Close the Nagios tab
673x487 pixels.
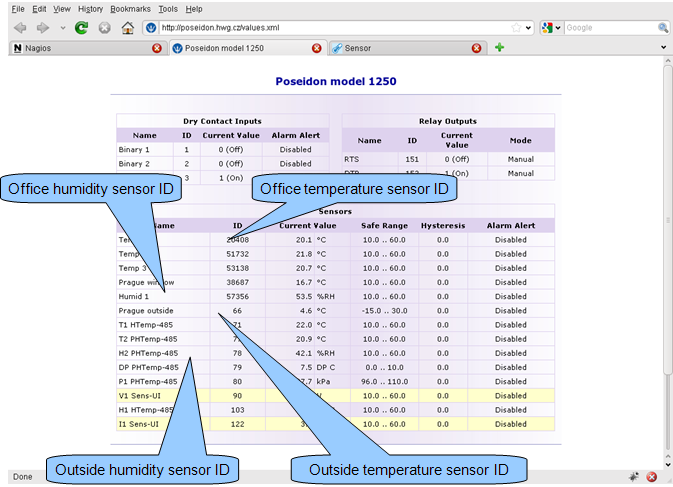click(x=157, y=48)
